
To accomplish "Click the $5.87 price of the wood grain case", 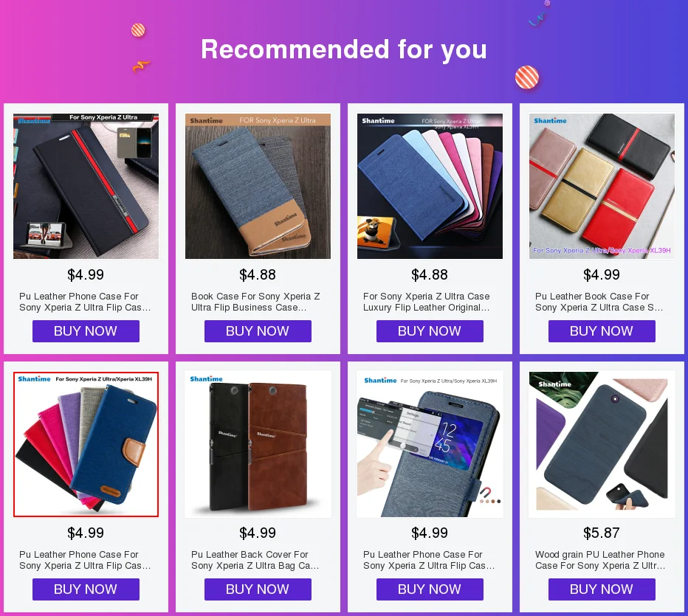I will (602, 533).
